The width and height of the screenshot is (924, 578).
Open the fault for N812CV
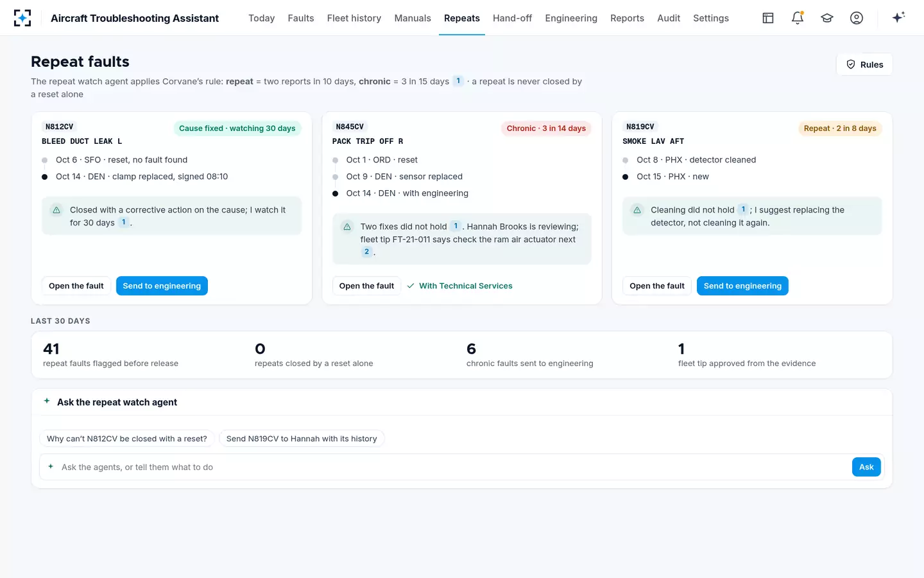76,286
